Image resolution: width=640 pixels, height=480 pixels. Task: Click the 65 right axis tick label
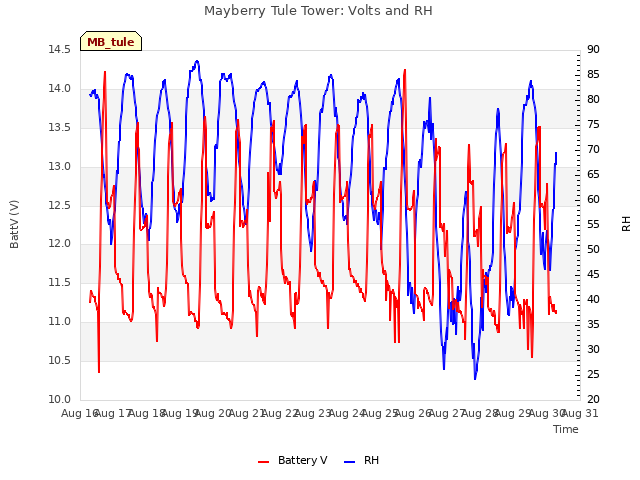coord(593,175)
